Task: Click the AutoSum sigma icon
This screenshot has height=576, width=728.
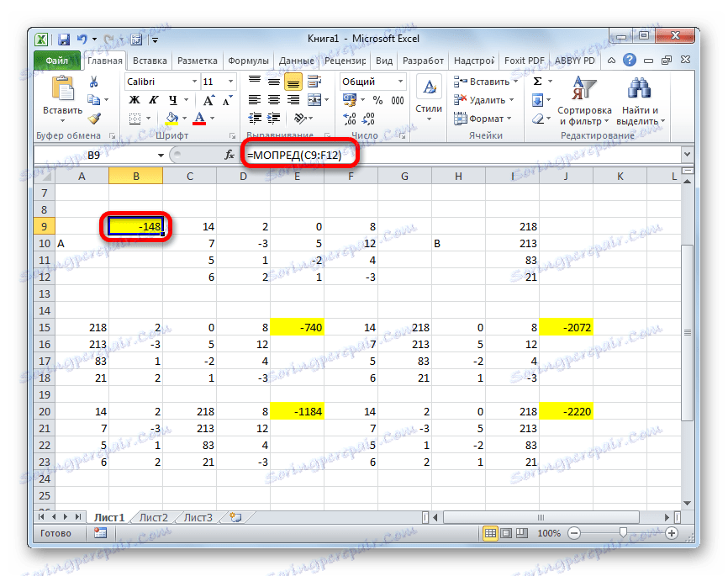Action: coord(538,82)
